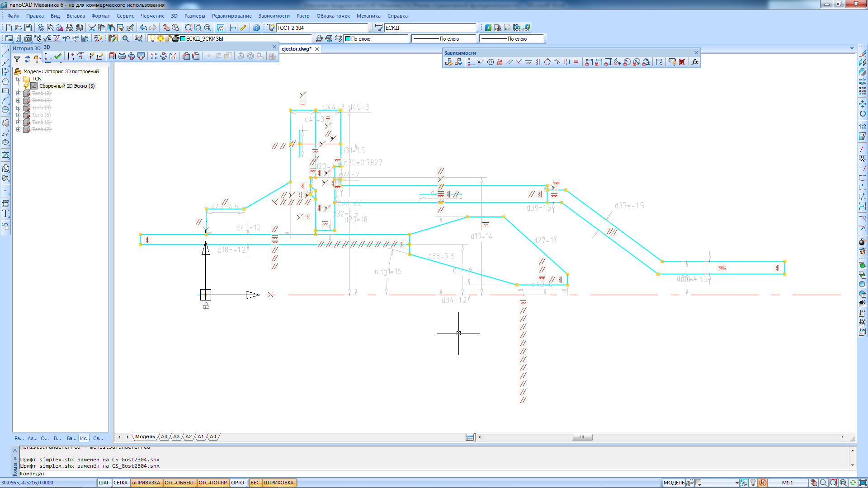This screenshot has width=868, height=488.
Task: Toggle СЕТКА grid display
Action: point(120,483)
